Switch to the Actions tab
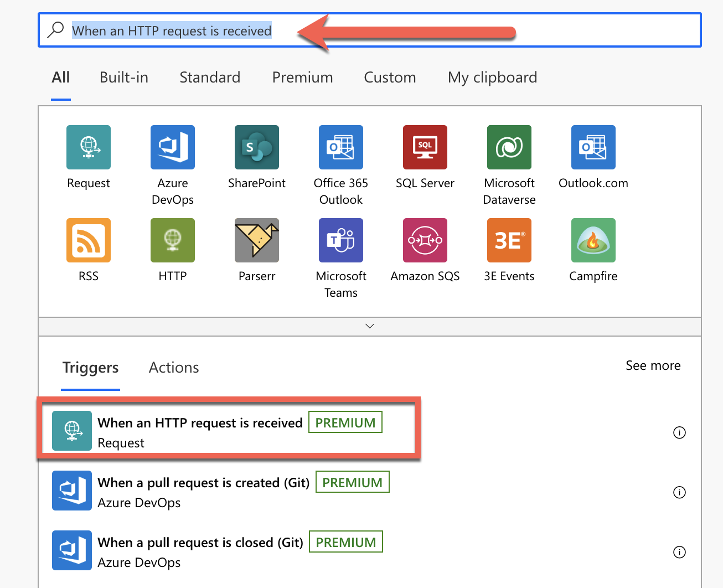The image size is (723, 588). click(174, 368)
